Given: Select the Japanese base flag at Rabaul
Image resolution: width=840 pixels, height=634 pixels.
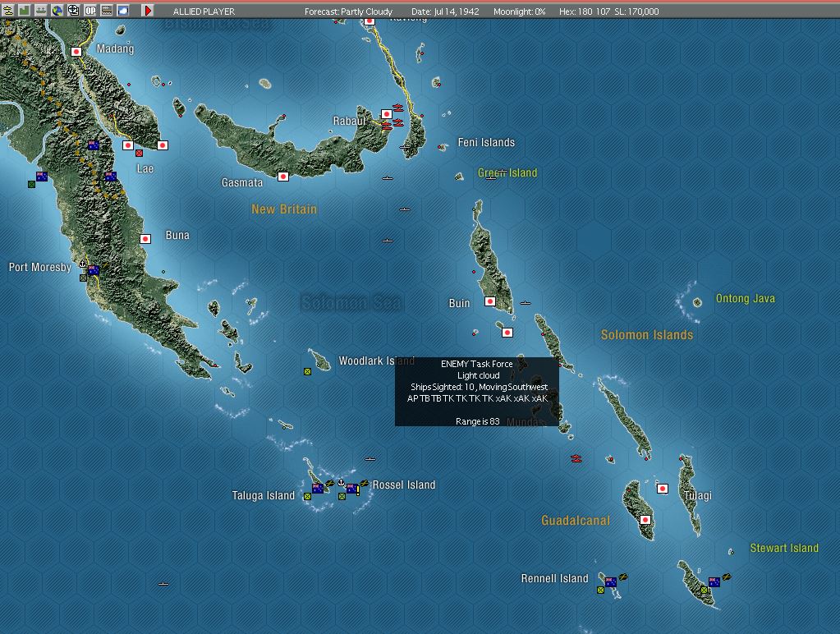Looking at the screenshot, I should [387, 114].
